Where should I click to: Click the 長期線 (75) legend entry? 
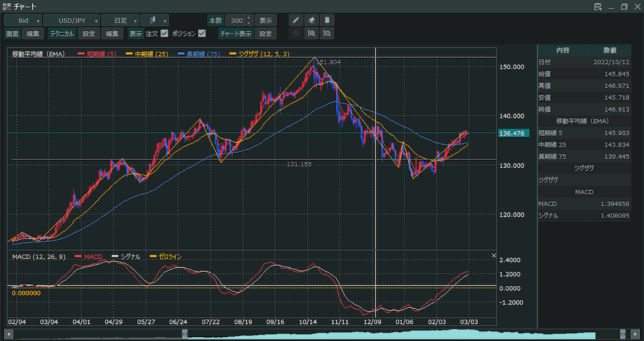199,54
